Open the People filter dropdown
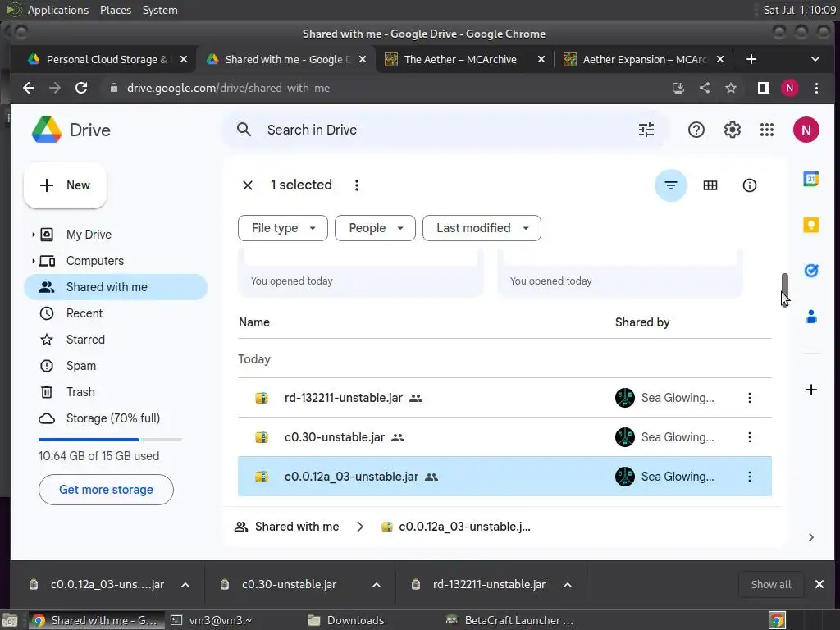 pos(375,228)
